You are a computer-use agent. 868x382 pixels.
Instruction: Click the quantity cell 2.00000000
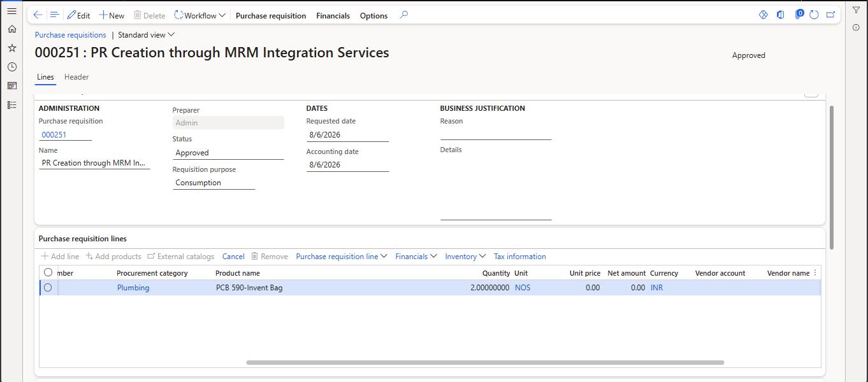(489, 288)
